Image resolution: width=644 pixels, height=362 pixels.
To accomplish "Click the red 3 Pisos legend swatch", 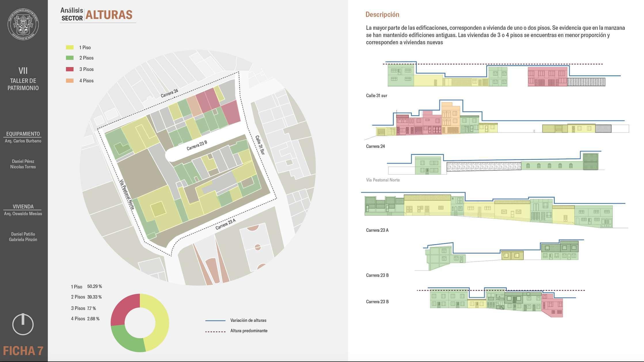I will click(x=70, y=69).
